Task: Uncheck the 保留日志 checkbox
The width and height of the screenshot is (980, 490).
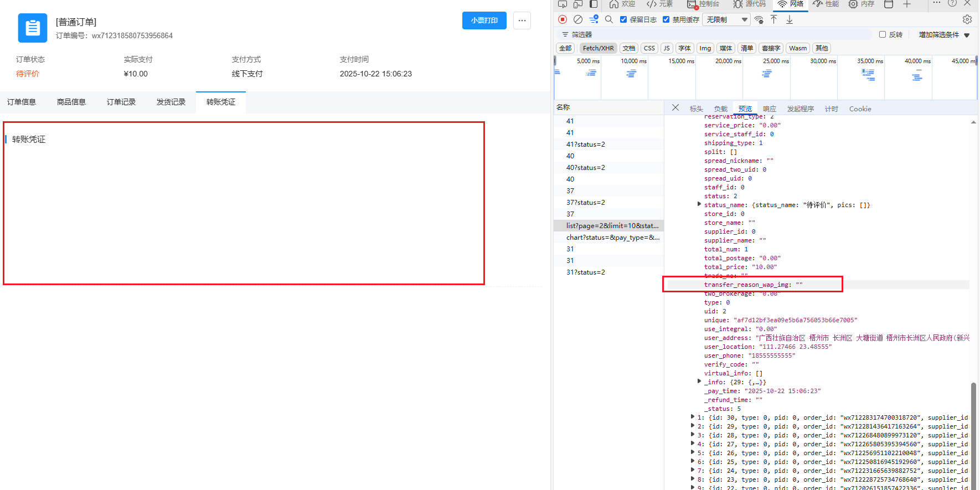Action: pyautogui.click(x=623, y=19)
